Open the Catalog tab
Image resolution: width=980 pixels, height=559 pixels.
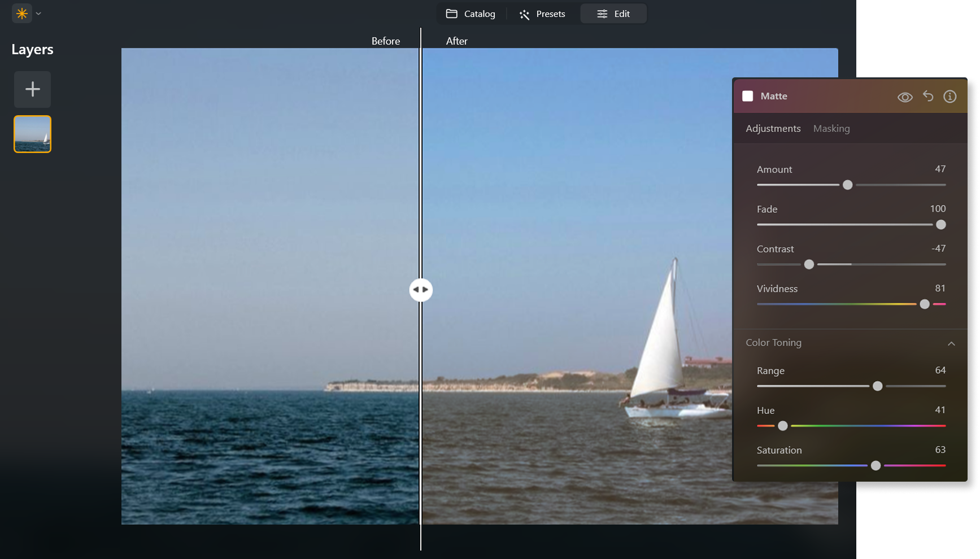[x=471, y=14]
